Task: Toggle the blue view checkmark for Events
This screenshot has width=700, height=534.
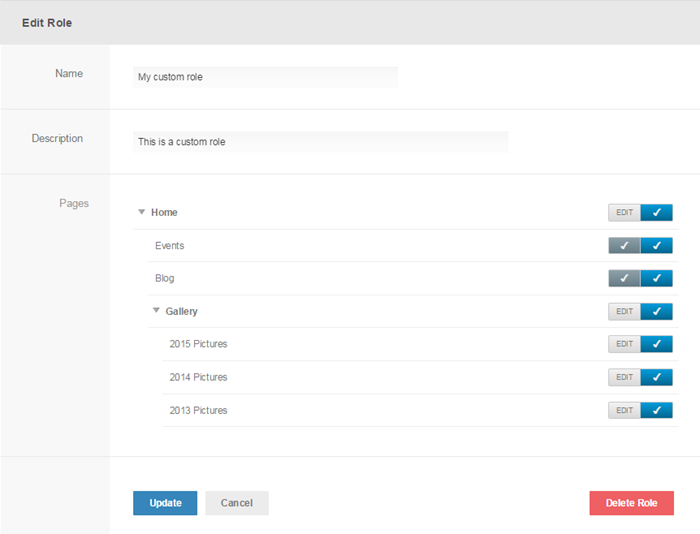Action: (x=656, y=245)
